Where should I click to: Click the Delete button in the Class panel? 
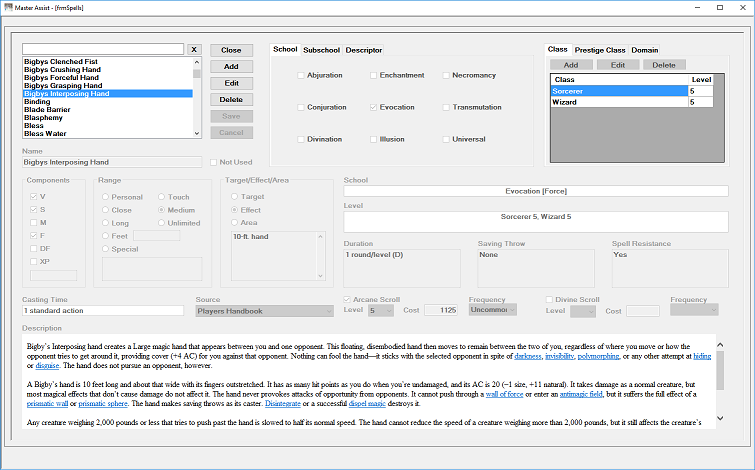point(664,65)
